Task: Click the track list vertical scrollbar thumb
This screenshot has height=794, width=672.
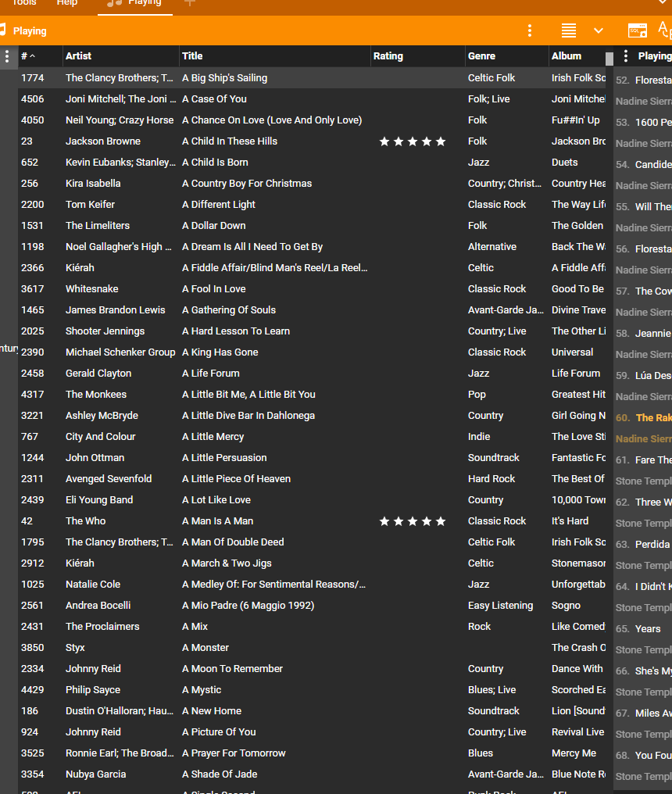Action: tap(609, 59)
